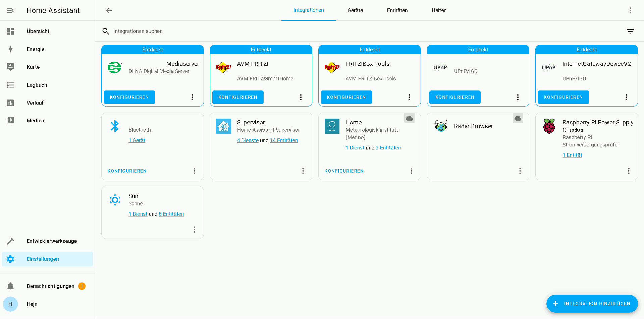Open Übersicht dashboard icon

pos(10,31)
